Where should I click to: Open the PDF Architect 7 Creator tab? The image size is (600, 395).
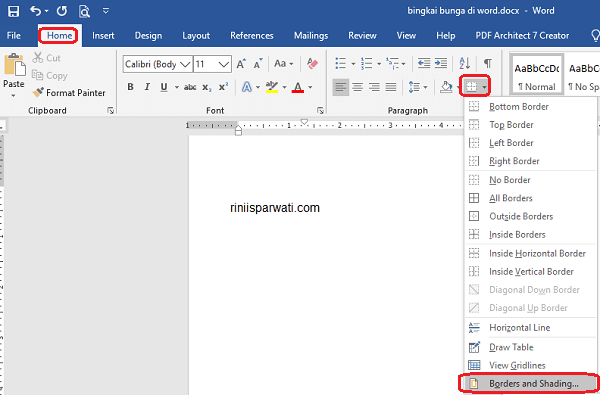(x=522, y=36)
